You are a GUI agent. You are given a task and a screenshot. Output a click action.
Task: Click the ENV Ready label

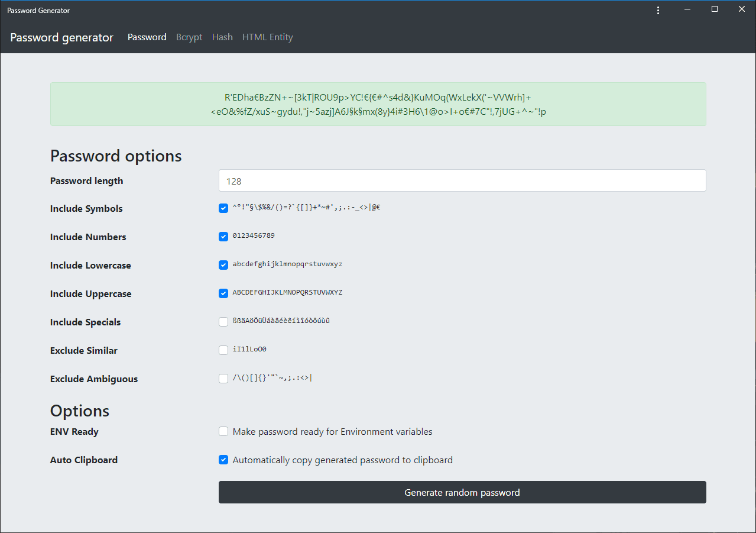tap(74, 432)
